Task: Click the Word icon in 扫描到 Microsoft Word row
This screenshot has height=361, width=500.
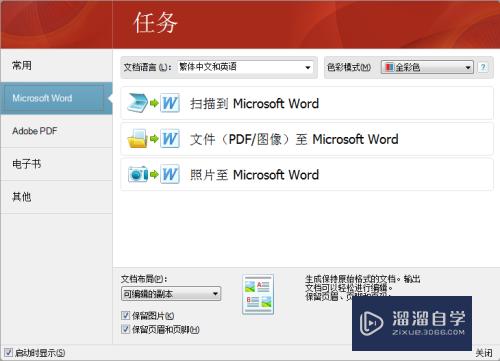Action: pyautogui.click(x=170, y=103)
